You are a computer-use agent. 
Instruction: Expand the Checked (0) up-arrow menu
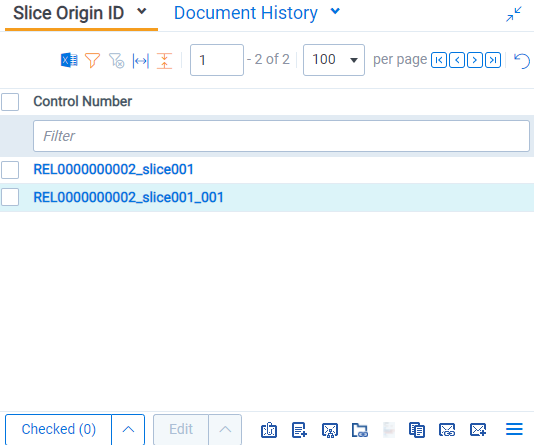(x=128, y=429)
